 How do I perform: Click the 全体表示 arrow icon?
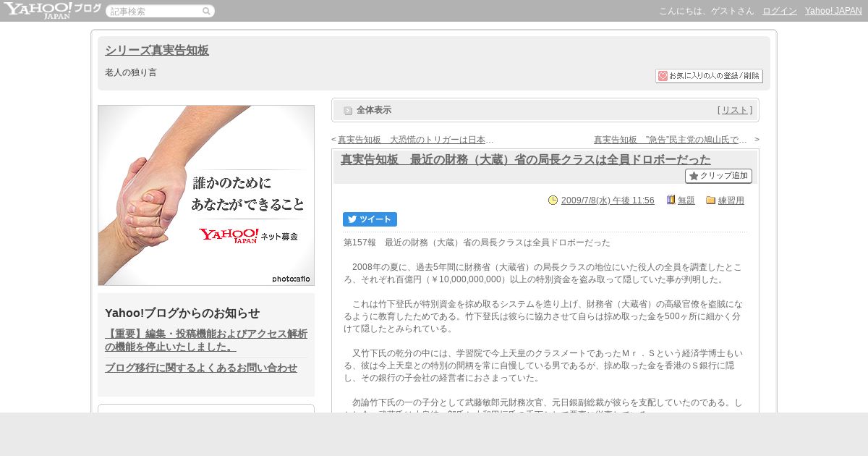click(348, 110)
